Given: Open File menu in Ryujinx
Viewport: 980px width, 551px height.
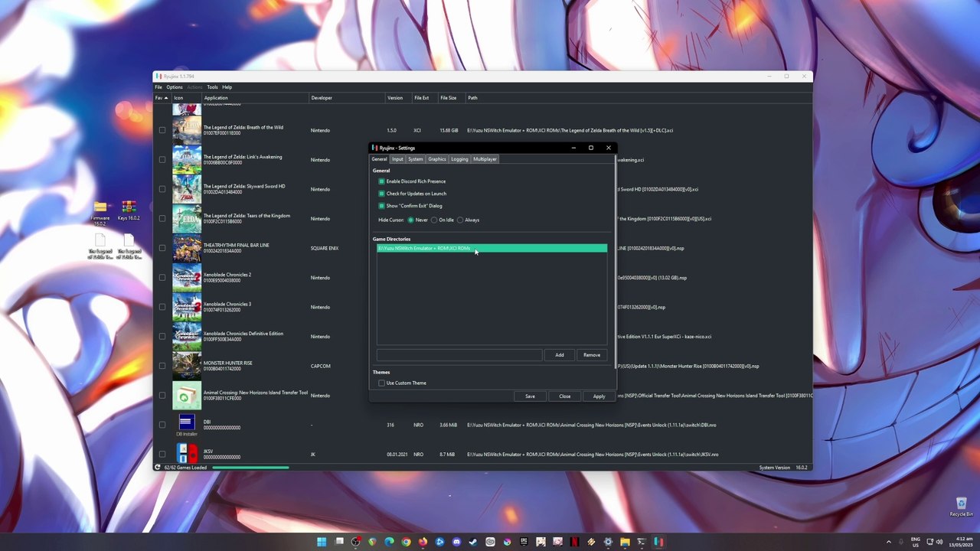Looking at the screenshot, I should [x=158, y=87].
